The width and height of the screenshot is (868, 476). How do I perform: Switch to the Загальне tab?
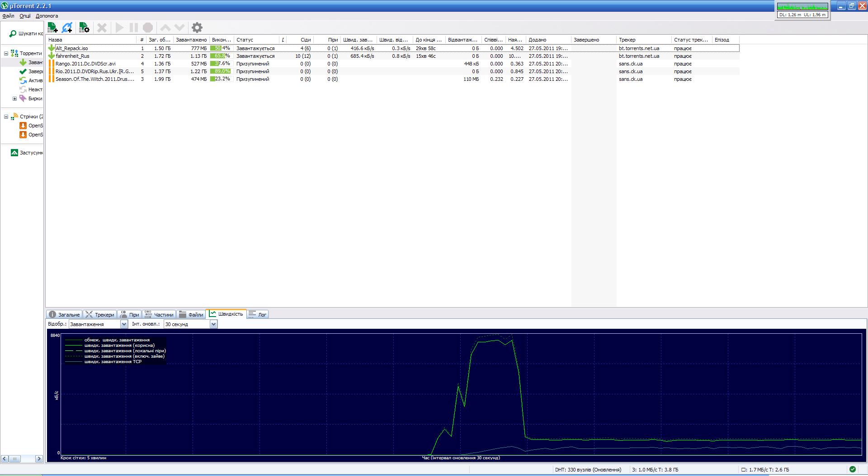[x=64, y=314]
